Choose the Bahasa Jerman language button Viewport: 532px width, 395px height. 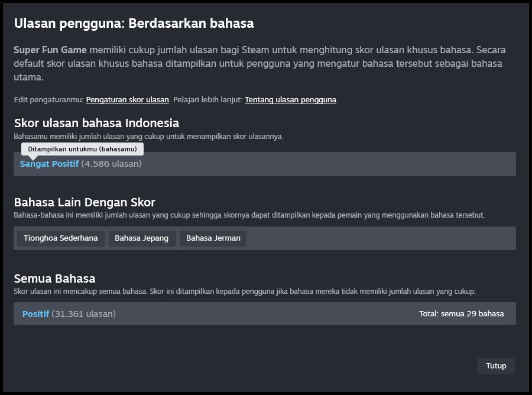213,238
